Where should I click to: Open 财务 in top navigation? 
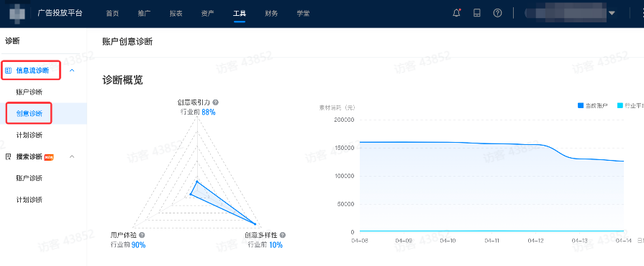(x=271, y=13)
